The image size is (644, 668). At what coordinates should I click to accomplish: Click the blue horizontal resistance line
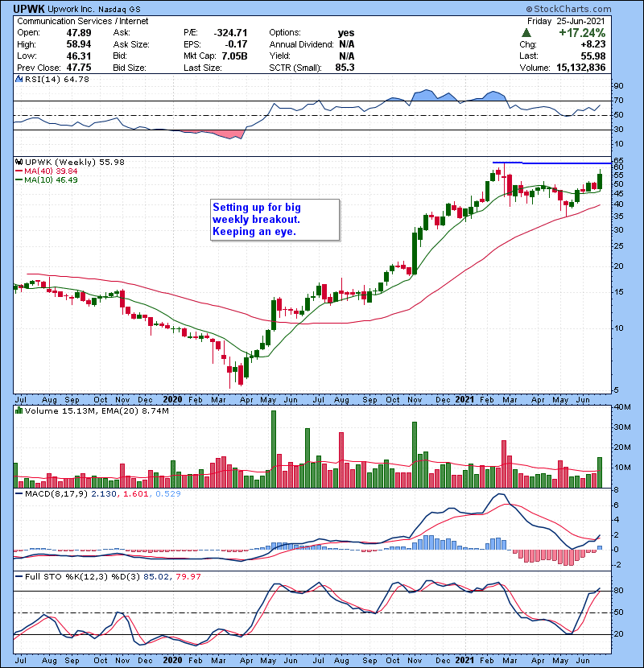coord(563,163)
